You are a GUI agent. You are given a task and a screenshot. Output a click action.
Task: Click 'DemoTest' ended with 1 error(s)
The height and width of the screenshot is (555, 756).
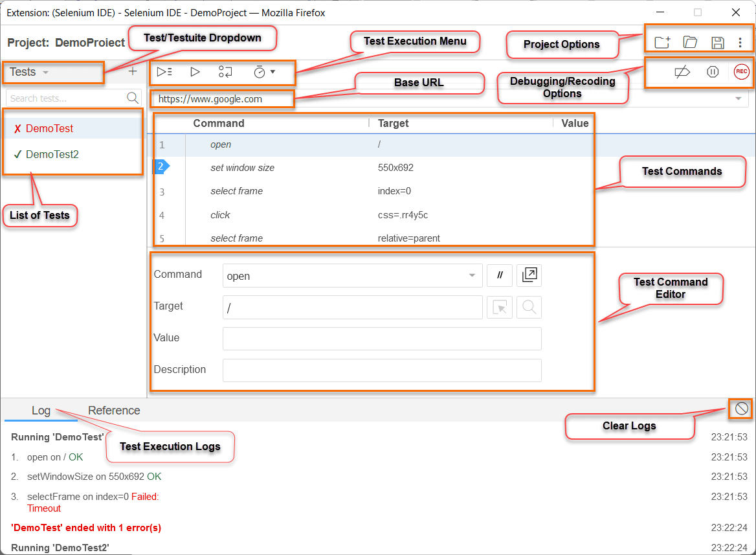pyautogui.click(x=86, y=528)
